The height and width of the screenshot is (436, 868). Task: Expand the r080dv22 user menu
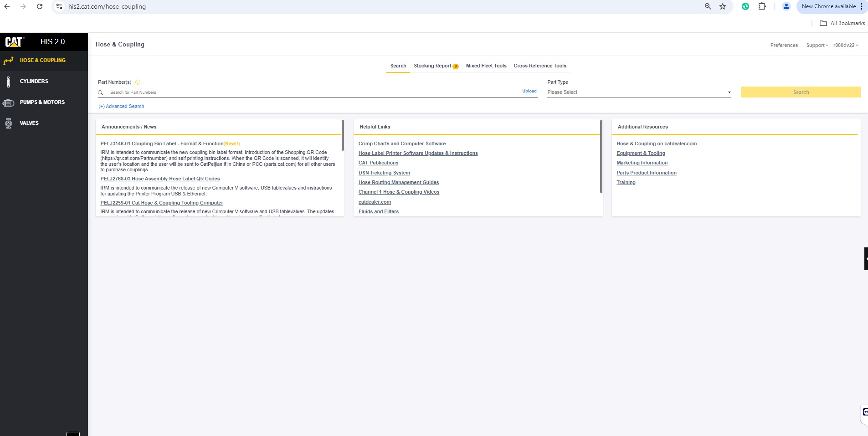pos(846,46)
